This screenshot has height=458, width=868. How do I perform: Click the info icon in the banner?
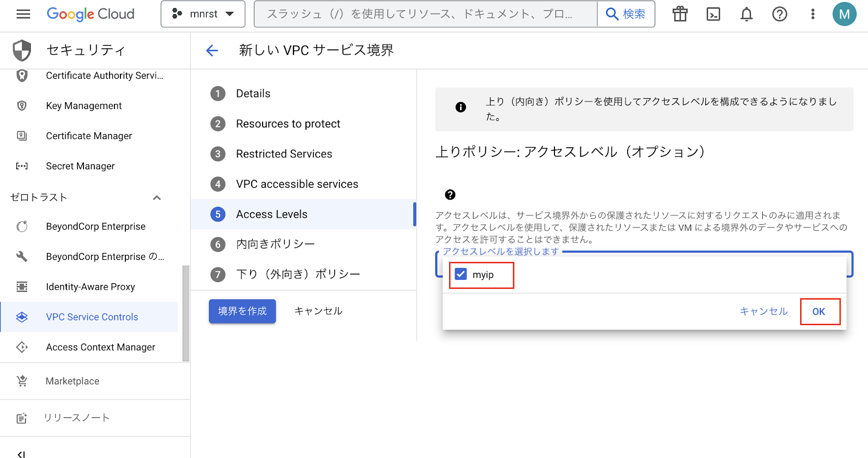coord(461,107)
